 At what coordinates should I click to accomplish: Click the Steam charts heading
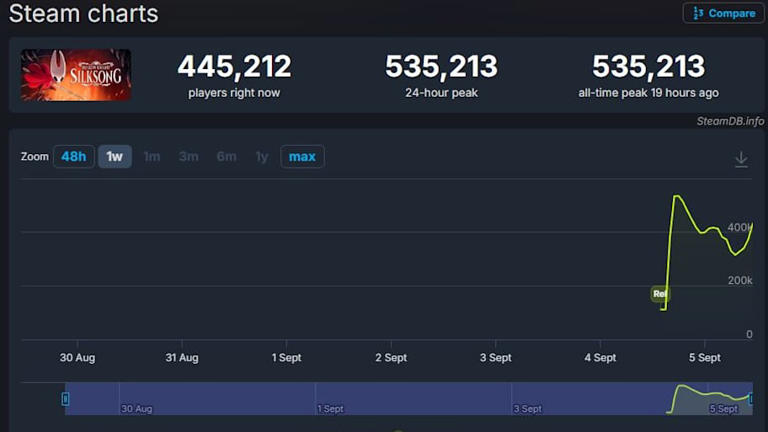tap(84, 14)
